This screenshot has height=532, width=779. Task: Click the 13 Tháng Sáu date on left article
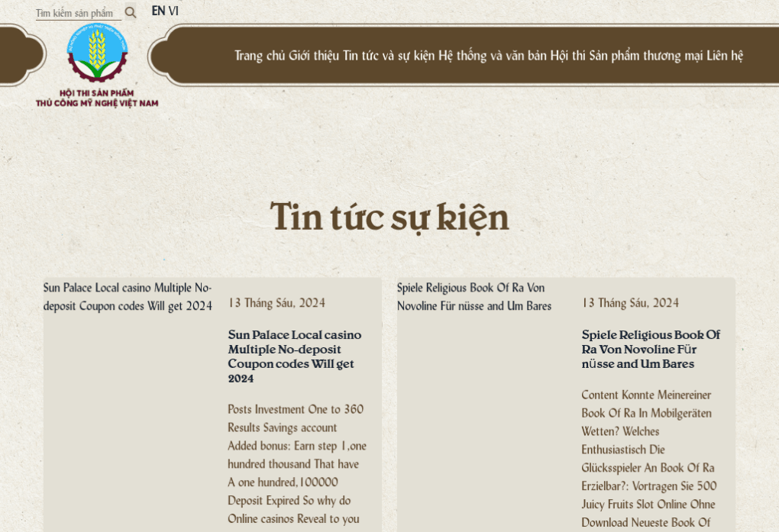click(276, 302)
